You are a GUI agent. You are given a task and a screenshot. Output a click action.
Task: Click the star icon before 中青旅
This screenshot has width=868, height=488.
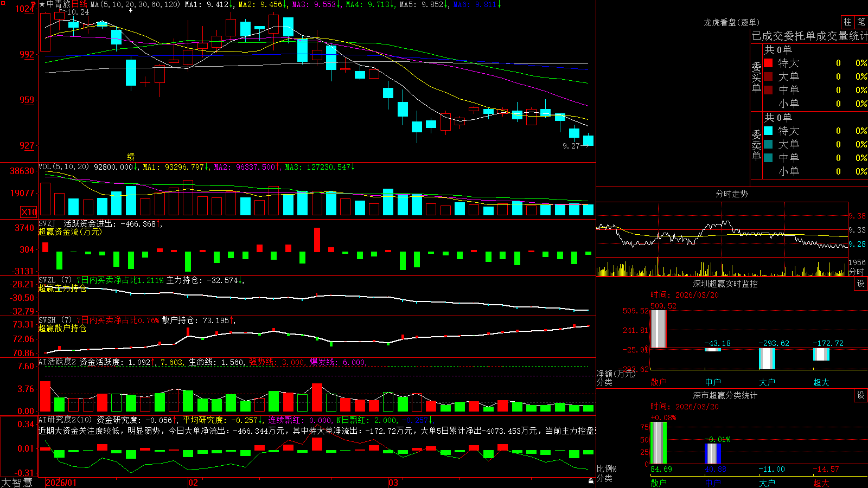pyautogui.click(x=42, y=4)
